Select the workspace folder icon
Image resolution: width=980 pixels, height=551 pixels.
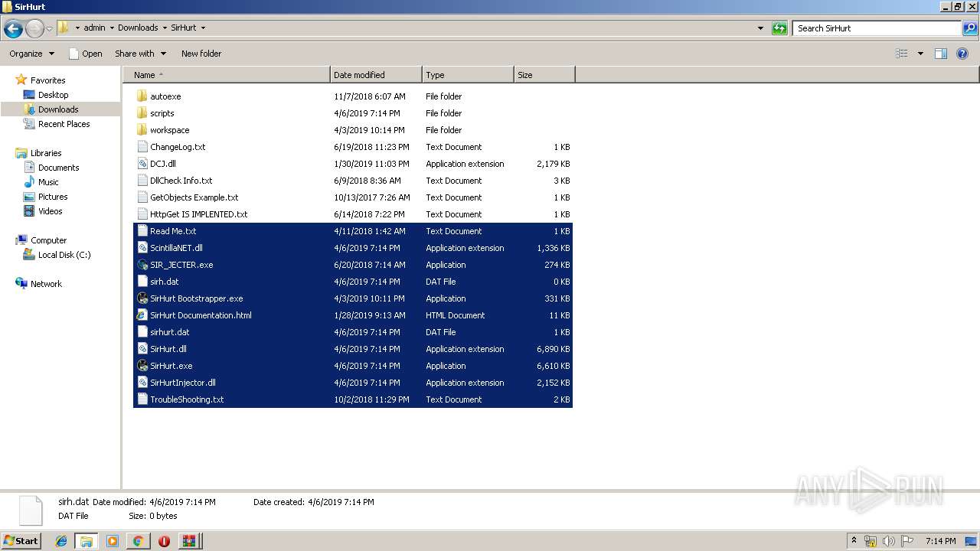point(142,130)
